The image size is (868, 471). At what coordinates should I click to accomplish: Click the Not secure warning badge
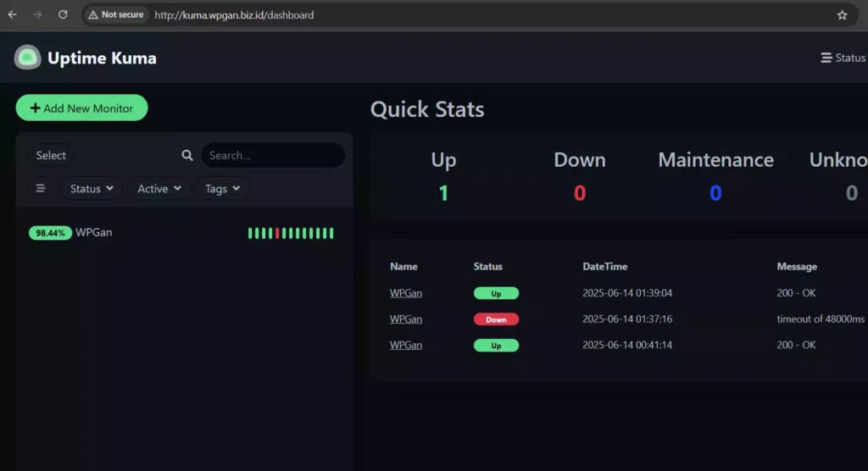[115, 15]
